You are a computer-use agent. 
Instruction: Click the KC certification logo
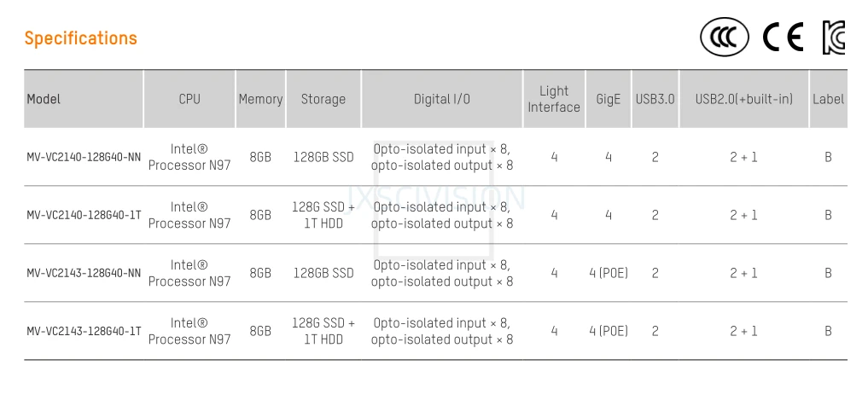[x=834, y=38]
